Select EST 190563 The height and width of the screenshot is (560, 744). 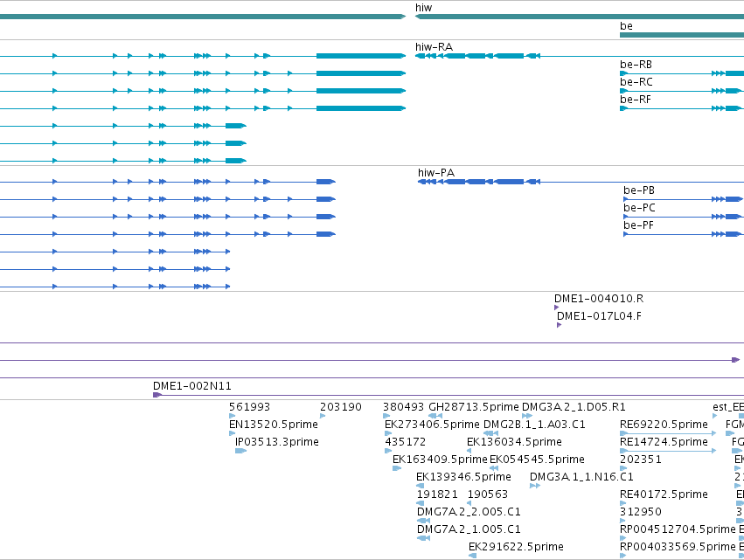[487, 494]
